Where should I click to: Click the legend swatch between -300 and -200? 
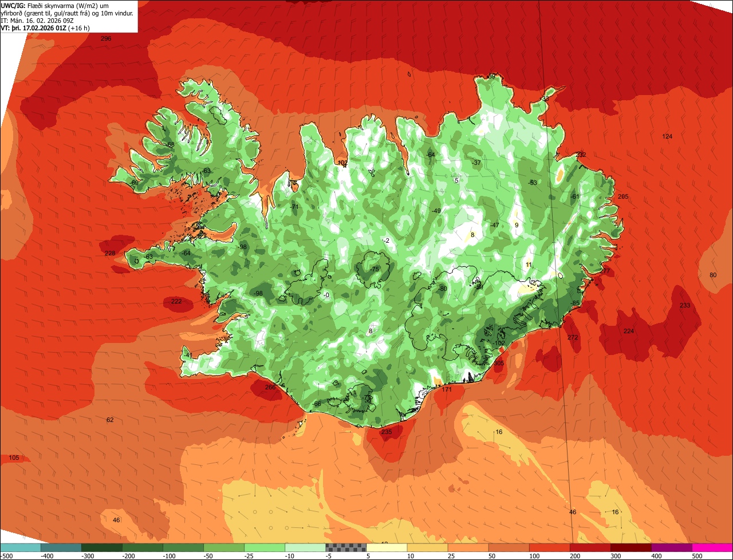[x=101, y=547]
